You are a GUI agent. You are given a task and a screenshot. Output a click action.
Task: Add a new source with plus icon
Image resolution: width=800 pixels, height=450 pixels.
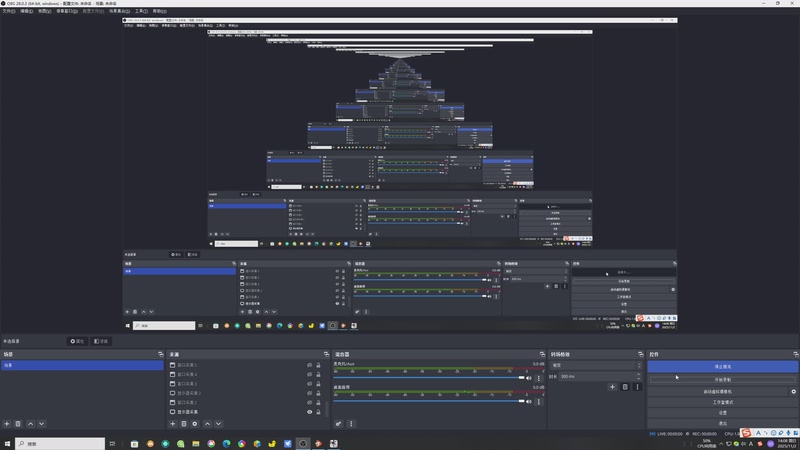[172, 423]
